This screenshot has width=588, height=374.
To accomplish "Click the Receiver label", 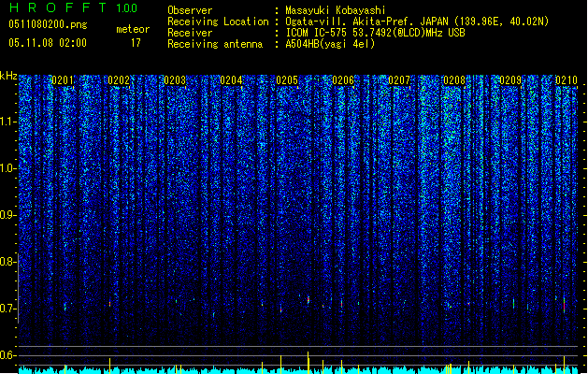I will click(190, 33).
